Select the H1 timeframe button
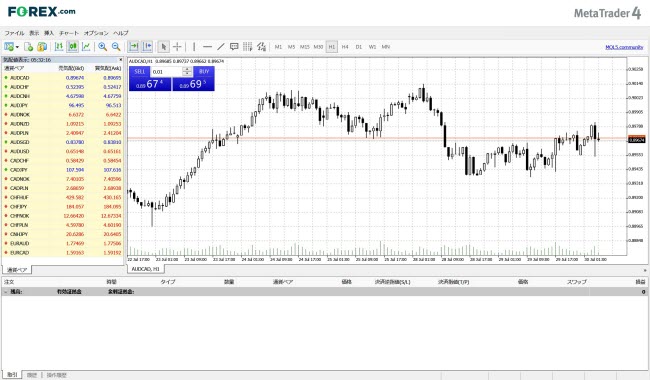The width and height of the screenshot is (650, 380). click(x=332, y=47)
